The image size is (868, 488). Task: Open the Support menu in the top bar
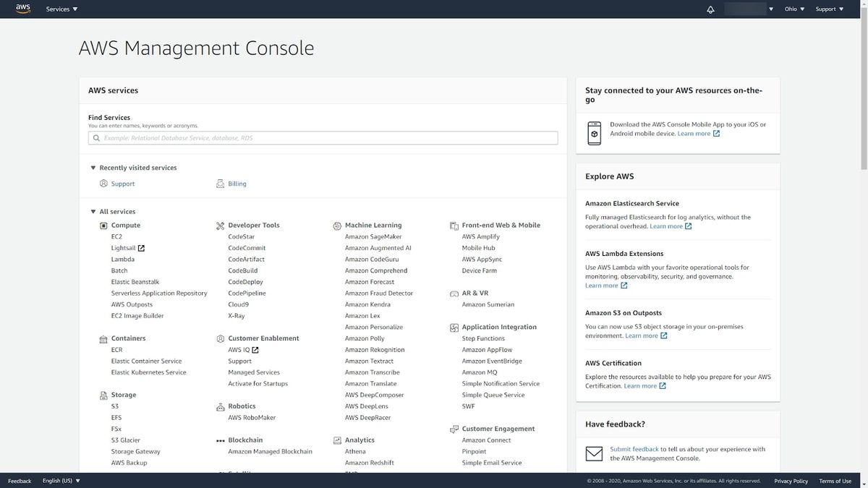point(825,9)
